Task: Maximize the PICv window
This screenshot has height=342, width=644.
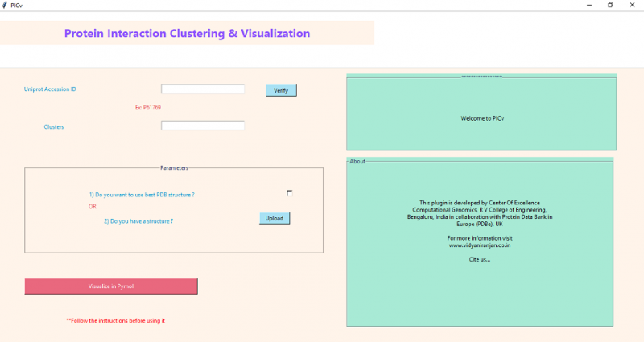Action: 610,5
